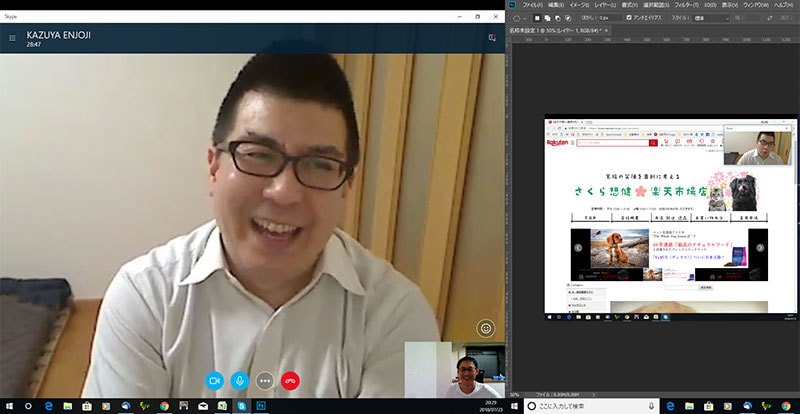This screenshot has width=800, height=414.
Task: Click the 50% zoom field in Photoshop status bar
Action: tap(515, 395)
